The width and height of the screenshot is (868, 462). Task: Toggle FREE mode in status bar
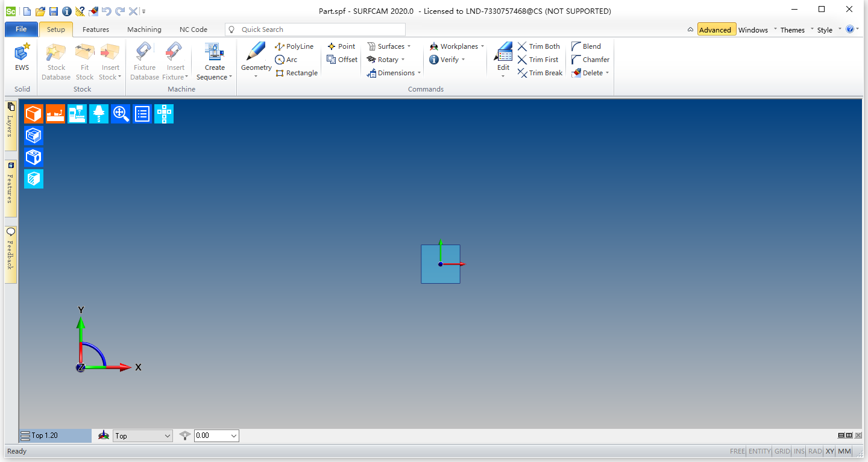coord(737,451)
